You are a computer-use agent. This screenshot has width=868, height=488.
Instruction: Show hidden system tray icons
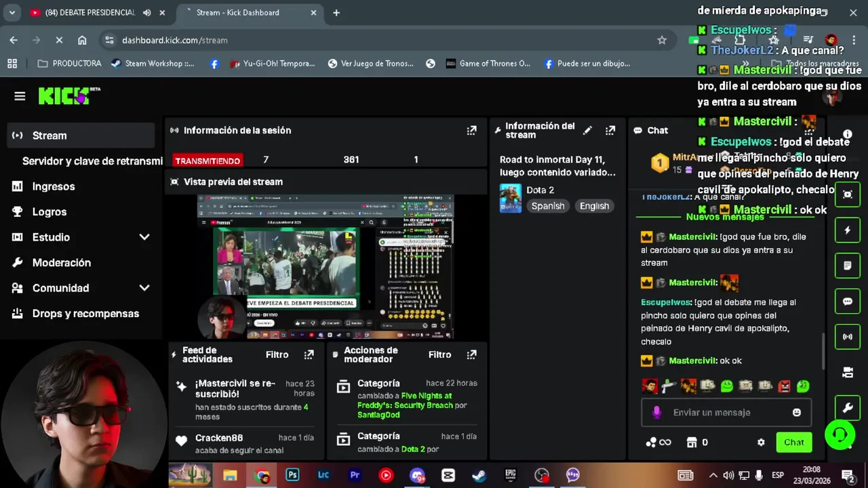coord(713,475)
